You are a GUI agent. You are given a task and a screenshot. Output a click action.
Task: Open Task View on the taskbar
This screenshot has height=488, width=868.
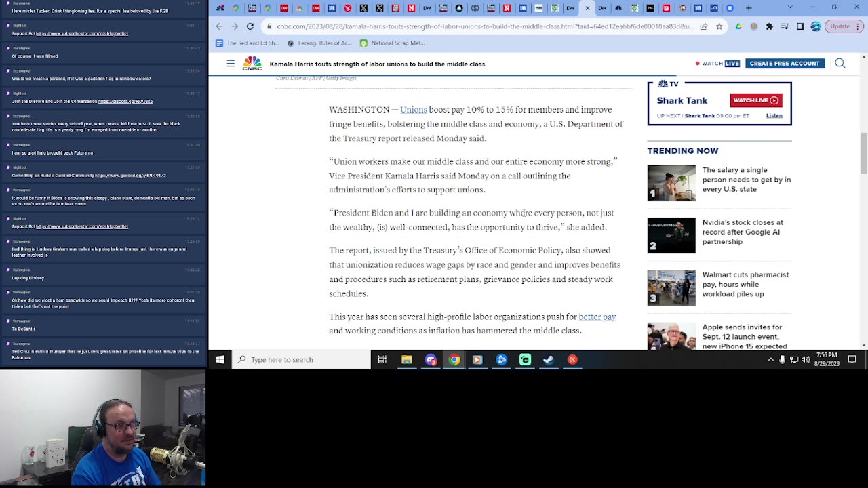click(382, 360)
